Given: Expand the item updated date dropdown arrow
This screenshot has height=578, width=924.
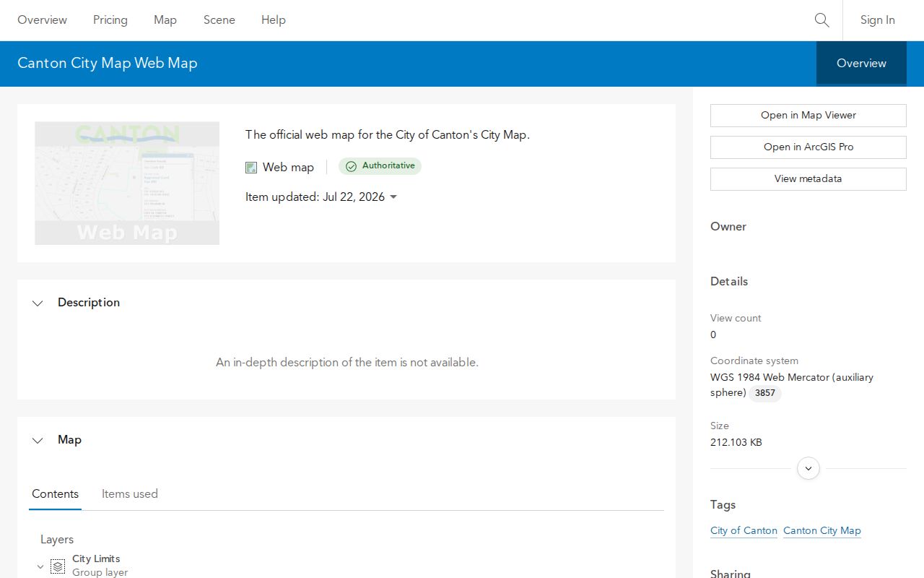Looking at the screenshot, I should (x=393, y=197).
